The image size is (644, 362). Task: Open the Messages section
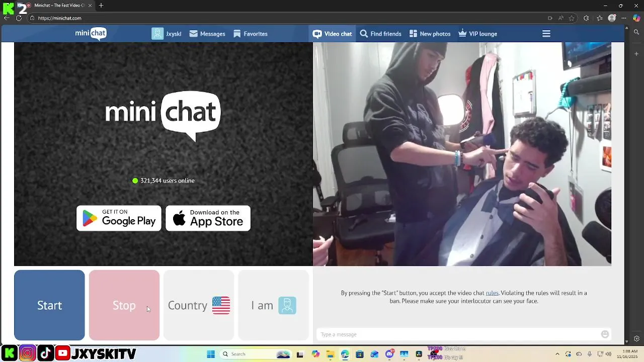[x=207, y=34]
